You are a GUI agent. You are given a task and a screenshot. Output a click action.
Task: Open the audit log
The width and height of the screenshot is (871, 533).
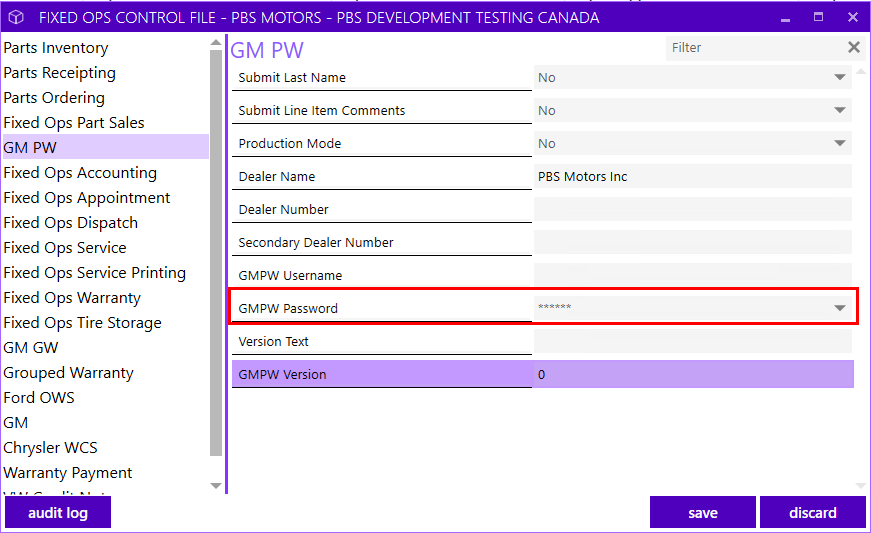point(58,512)
